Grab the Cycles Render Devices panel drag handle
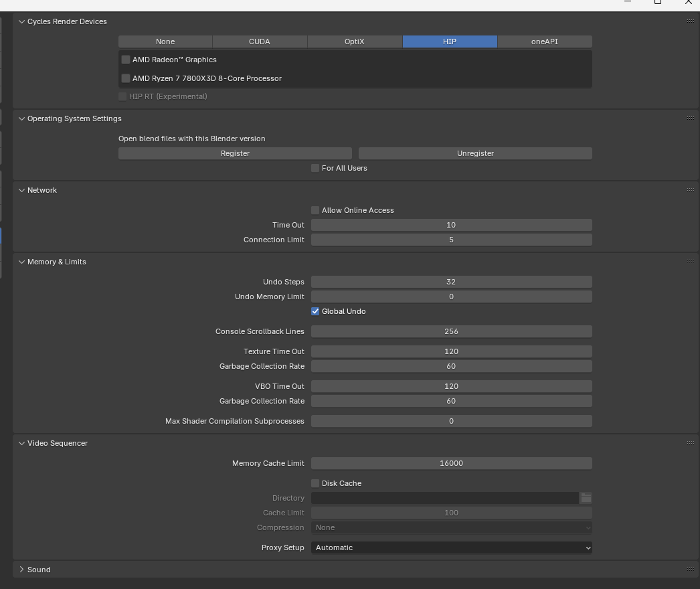The height and width of the screenshot is (589, 700). pos(690,21)
